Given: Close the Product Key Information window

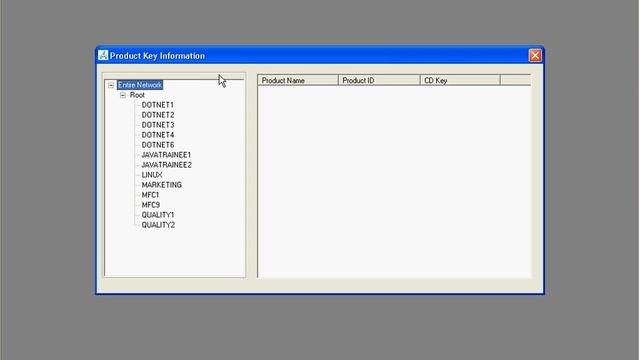Looking at the screenshot, I should [535, 56].
